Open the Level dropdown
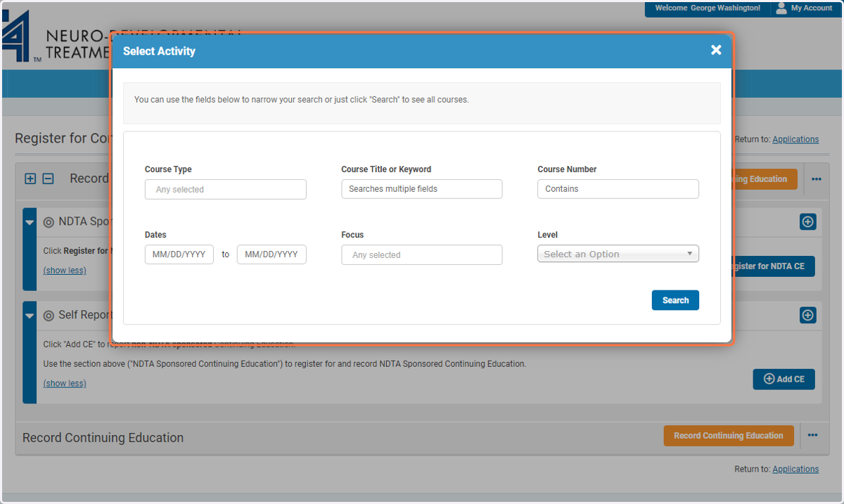844x504 pixels. point(618,254)
